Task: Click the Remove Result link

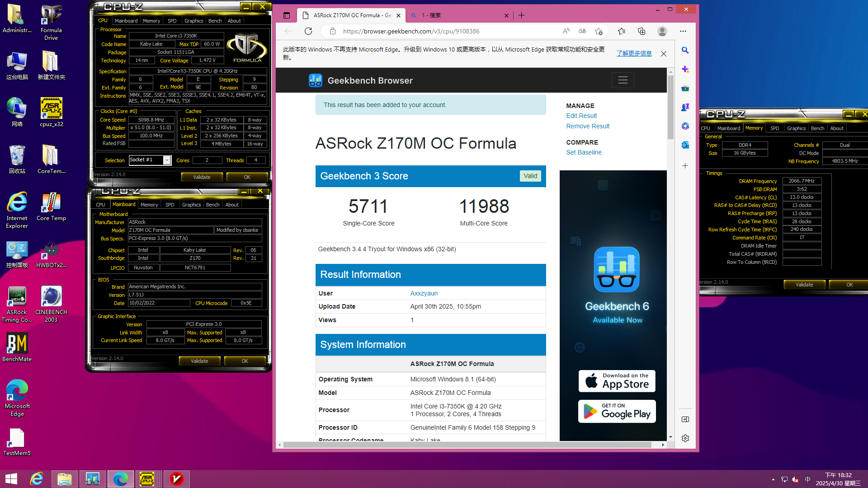Action: coord(588,126)
